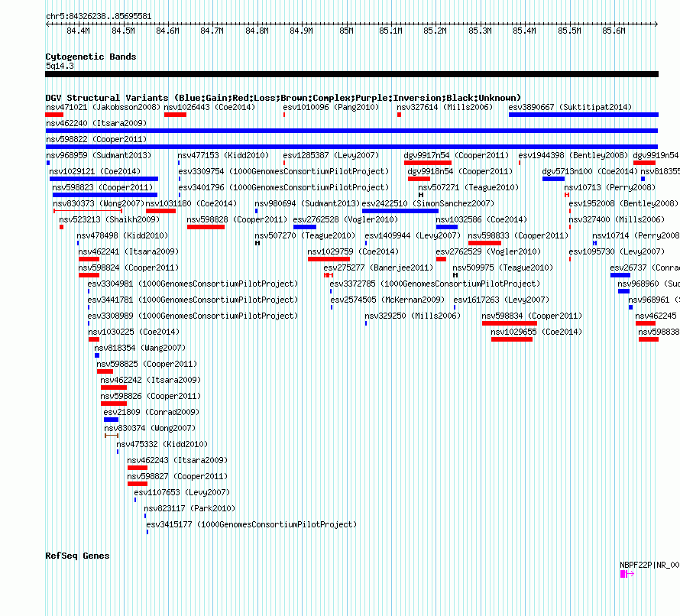The image size is (680, 616).
Task: Open the nsv598822 (Cooper2011) variant label
Action: (96, 139)
